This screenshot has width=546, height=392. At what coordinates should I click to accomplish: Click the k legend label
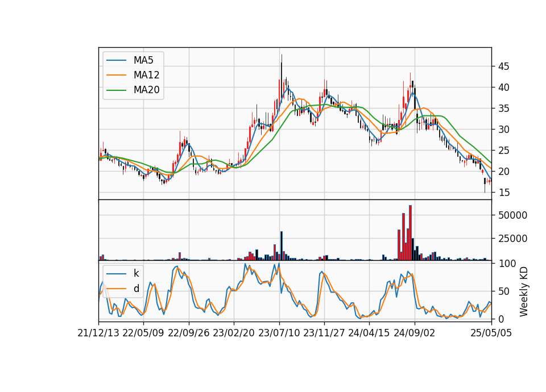pos(136,273)
